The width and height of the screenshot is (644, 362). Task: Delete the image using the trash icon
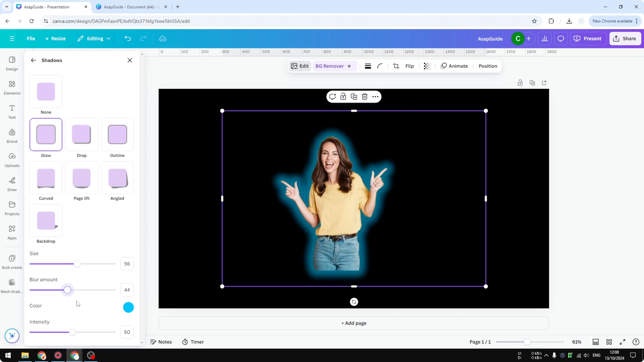tap(365, 96)
